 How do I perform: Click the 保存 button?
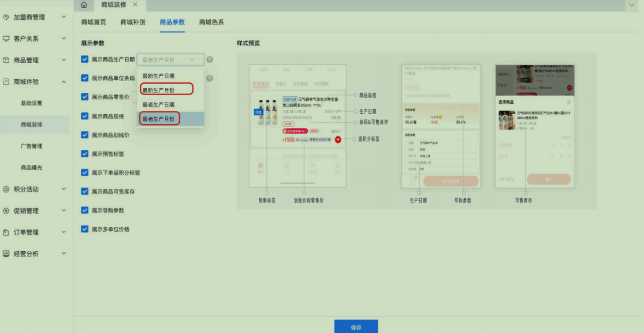(356, 327)
